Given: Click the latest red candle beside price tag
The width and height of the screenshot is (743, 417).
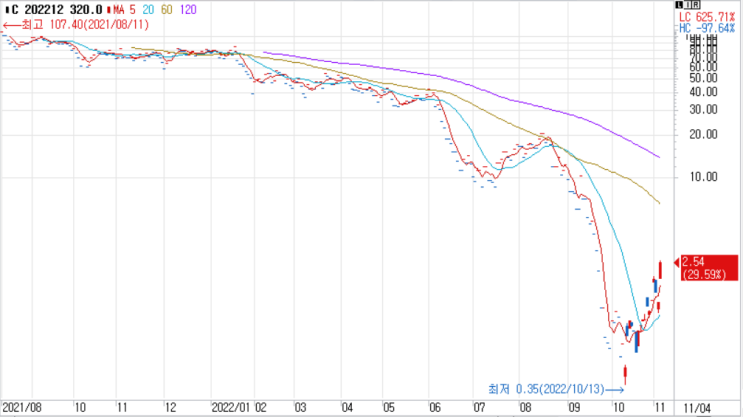Looking at the screenshot, I should (660, 270).
